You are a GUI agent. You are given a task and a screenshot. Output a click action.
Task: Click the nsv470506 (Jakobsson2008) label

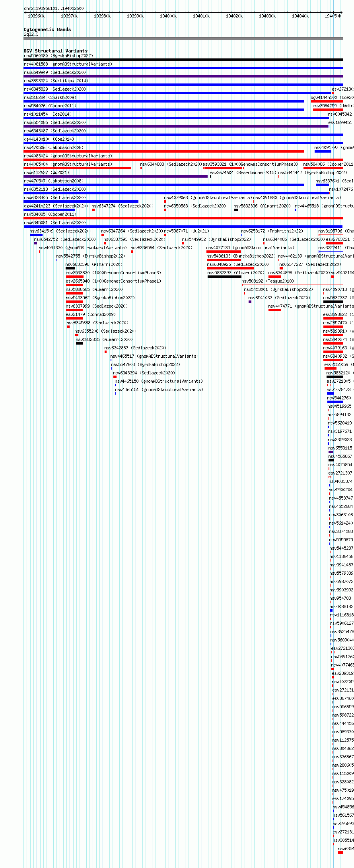tap(54, 147)
